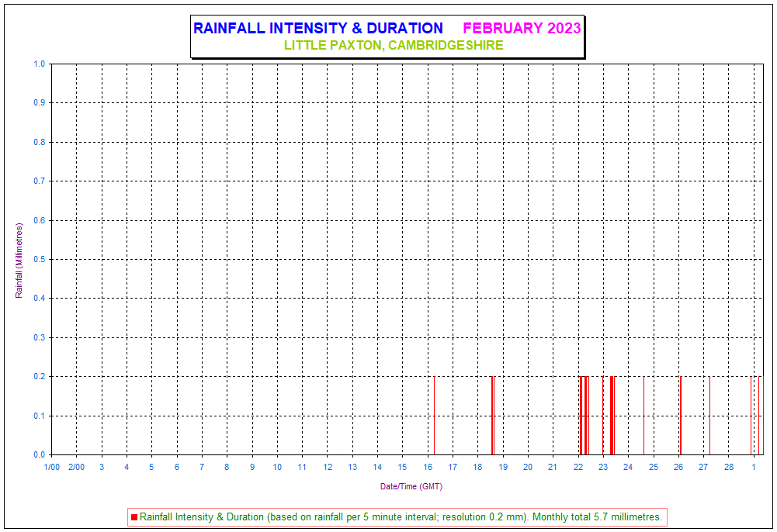
Task: Click the x-axis label '1/00'
Action: [51, 467]
